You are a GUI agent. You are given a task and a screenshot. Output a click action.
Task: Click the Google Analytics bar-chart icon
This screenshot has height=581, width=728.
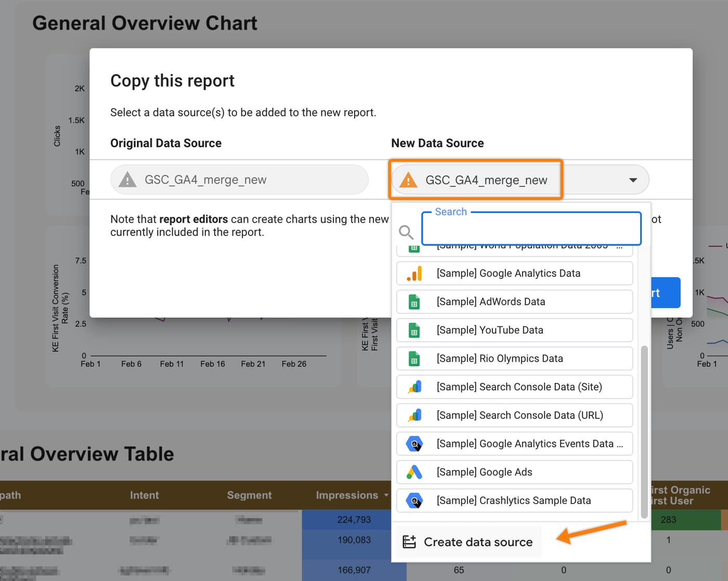coord(414,273)
